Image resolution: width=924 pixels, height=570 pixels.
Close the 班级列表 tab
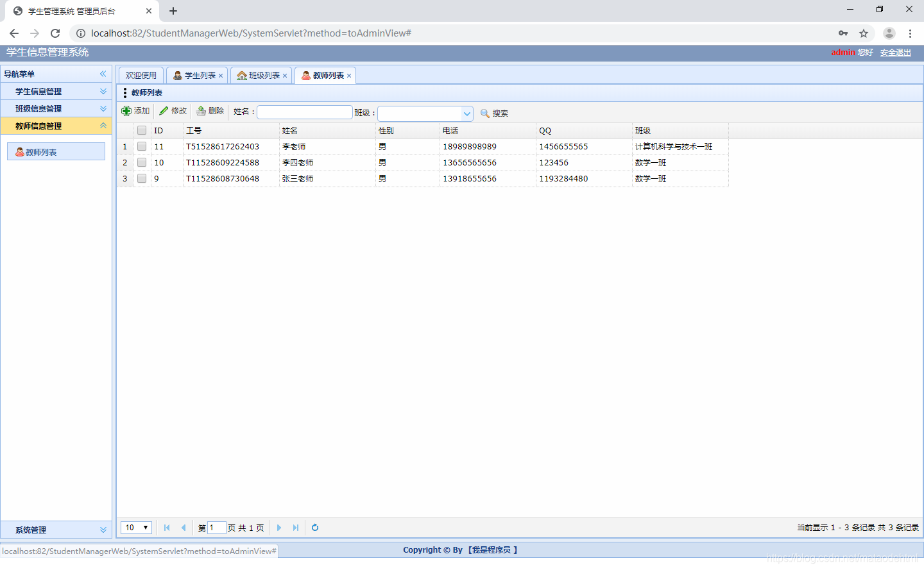(x=285, y=76)
